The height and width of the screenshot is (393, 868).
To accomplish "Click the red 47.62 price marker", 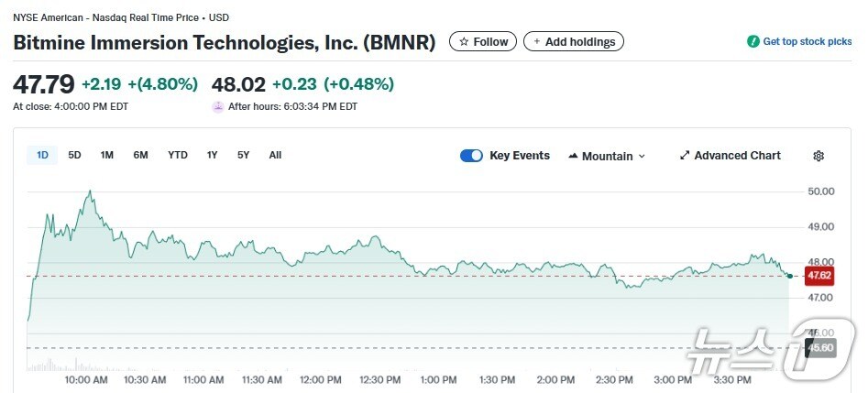I will [x=819, y=275].
